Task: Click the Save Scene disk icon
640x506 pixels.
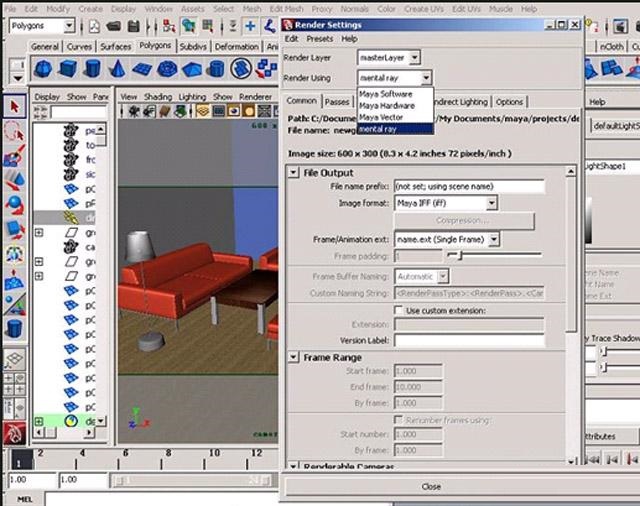Action: [133, 27]
